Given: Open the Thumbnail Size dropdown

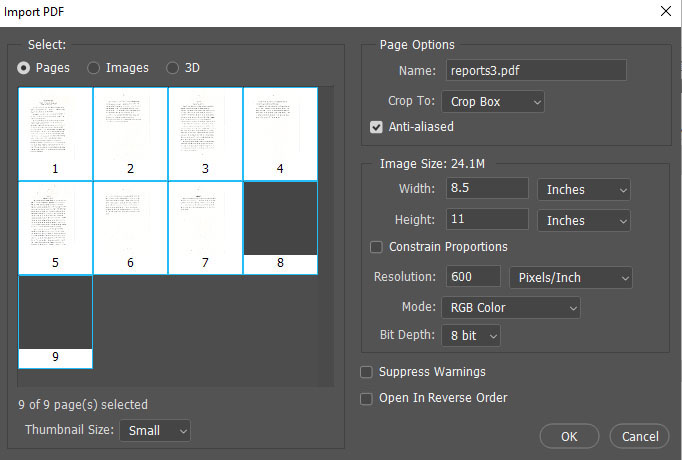Looking at the screenshot, I should point(154,431).
